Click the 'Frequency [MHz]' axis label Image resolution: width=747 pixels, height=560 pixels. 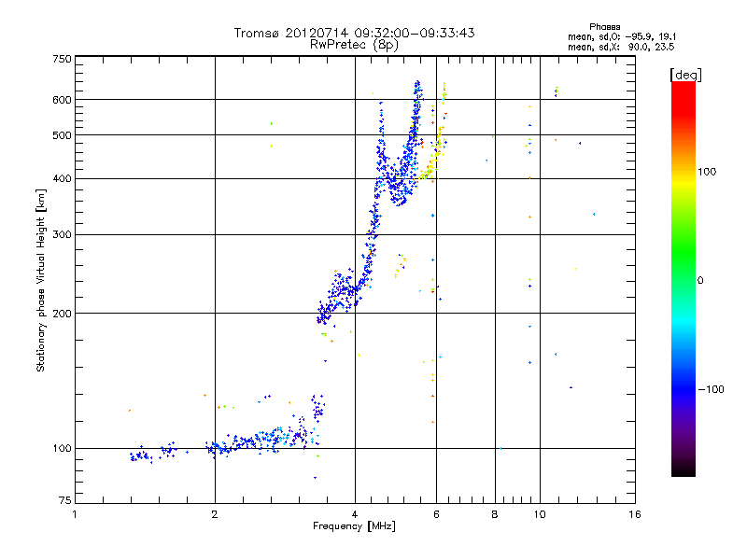pyautogui.click(x=354, y=526)
